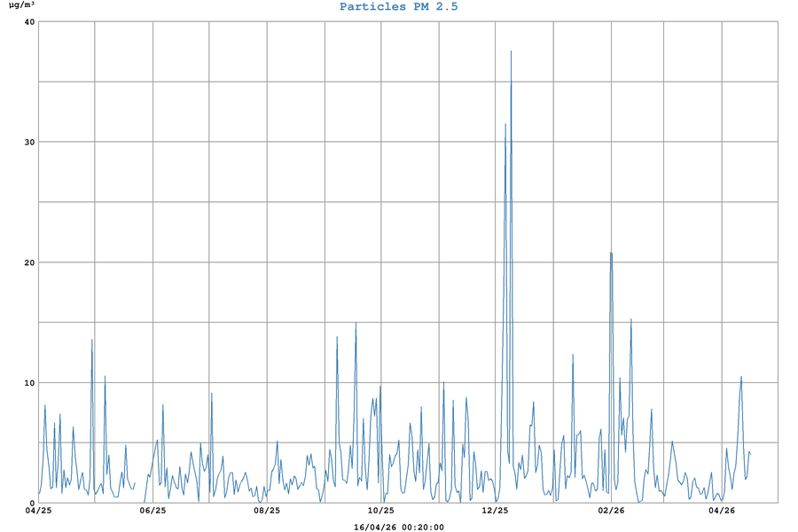Click the 20 y-axis tick label
This screenshot has width=798, height=532.
click(x=29, y=262)
